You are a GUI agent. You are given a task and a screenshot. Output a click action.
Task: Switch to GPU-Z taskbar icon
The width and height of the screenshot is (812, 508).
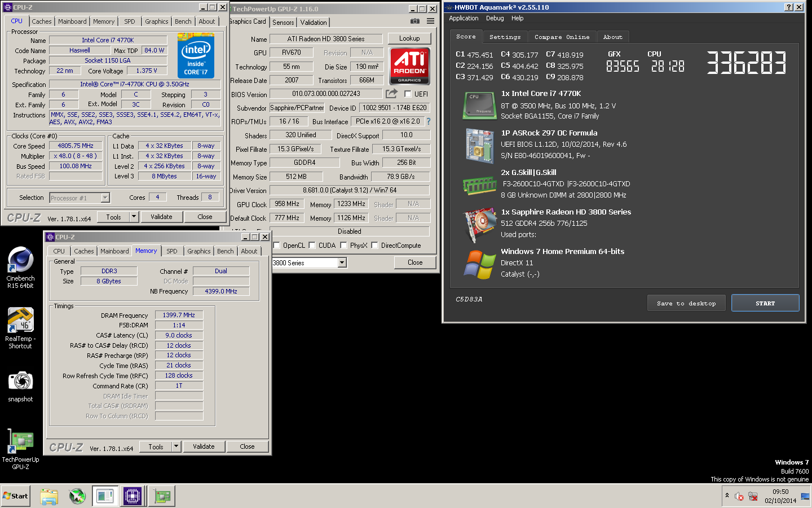pos(162,496)
